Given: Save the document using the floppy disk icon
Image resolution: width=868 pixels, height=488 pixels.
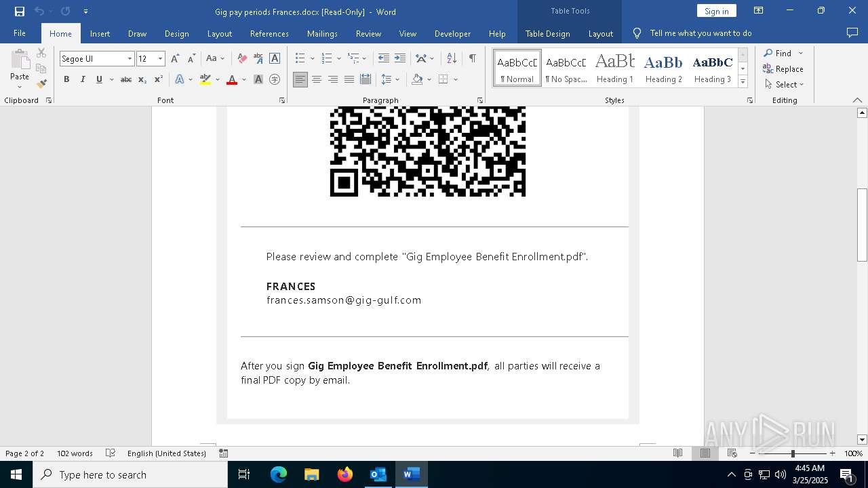Looking at the screenshot, I should [20, 12].
